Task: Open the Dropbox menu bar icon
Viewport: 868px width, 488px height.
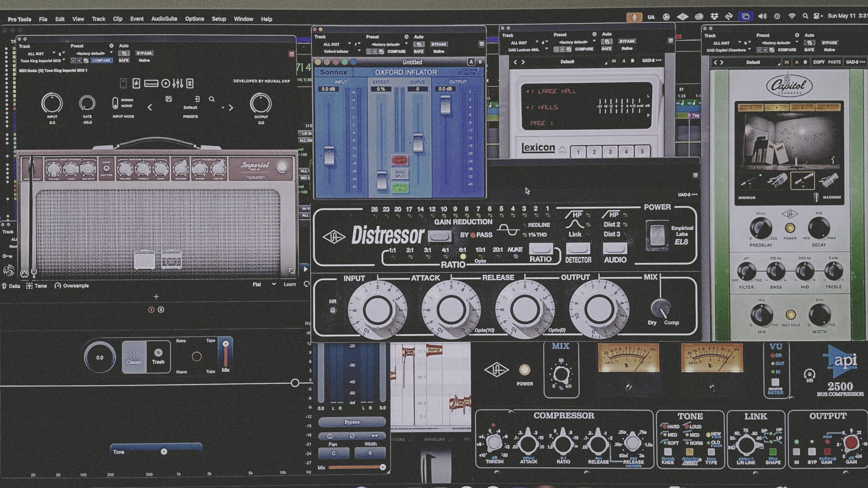Action: click(714, 16)
